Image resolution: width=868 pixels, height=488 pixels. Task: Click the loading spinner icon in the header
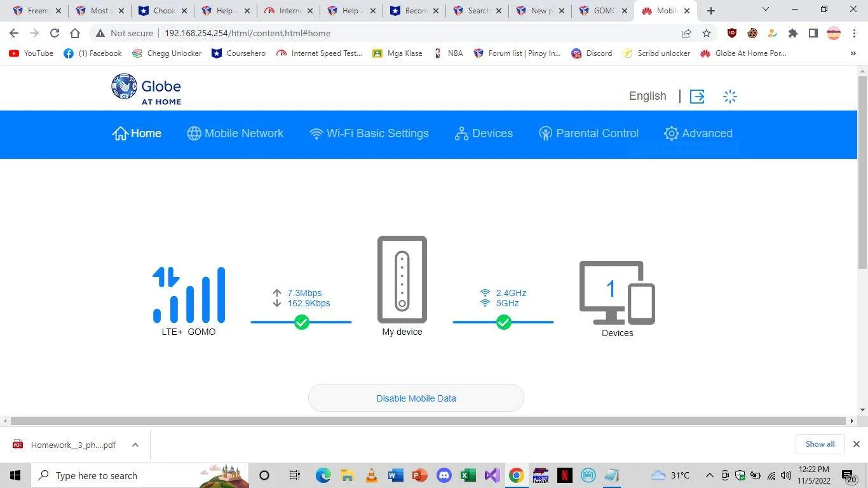(730, 97)
